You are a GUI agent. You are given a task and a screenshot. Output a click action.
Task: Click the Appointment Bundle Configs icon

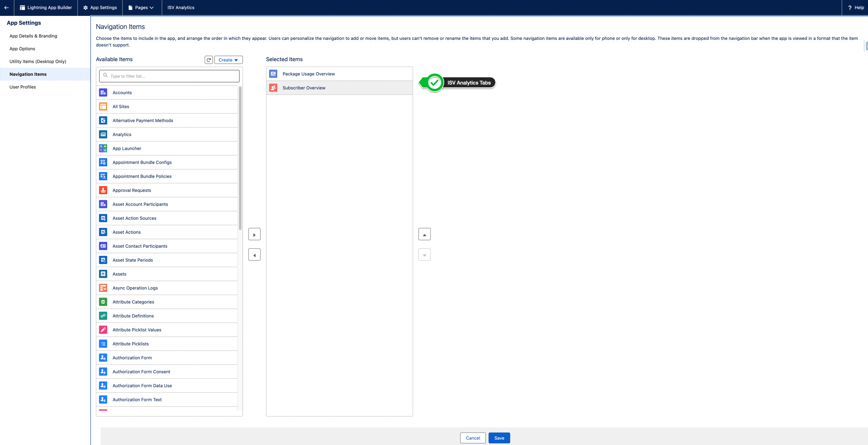(103, 162)
